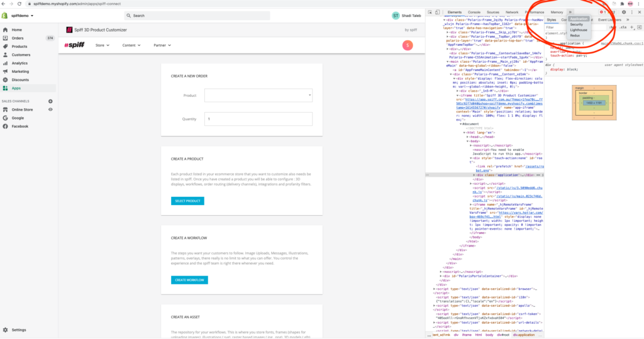Reload the page
This screenshot has height=339, width=644.
click(19, 4)
